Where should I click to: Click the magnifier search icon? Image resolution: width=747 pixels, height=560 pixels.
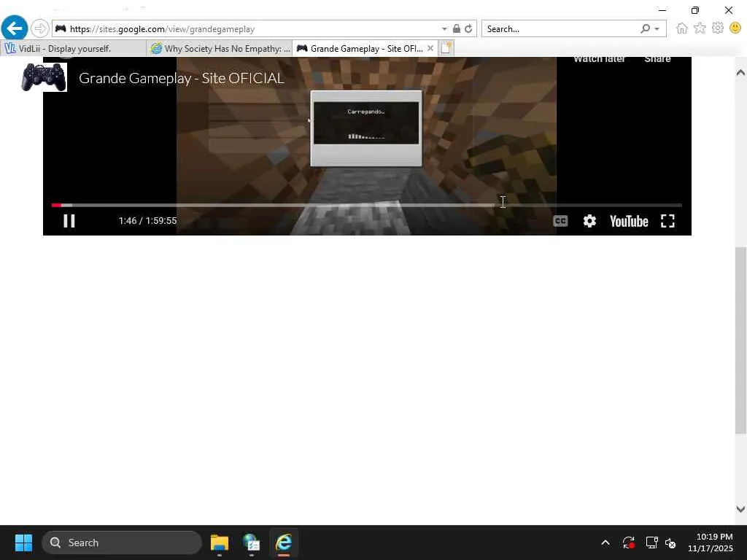tap(645, 29)
